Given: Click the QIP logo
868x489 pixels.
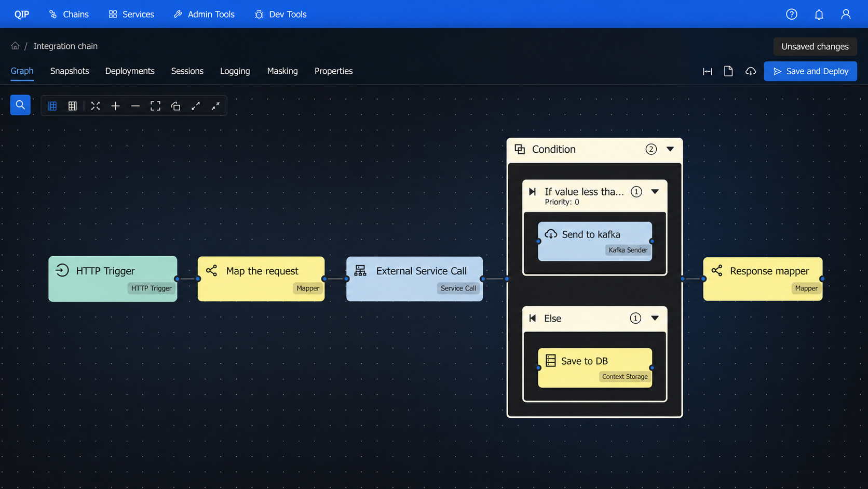Looking at the screenshot, I should tap(22, 14).
